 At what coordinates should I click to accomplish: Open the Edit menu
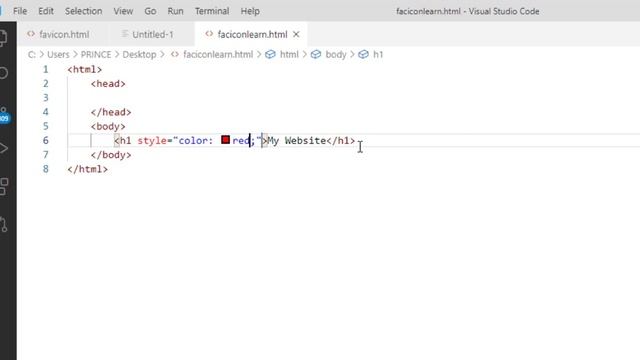tap(46, 11)
